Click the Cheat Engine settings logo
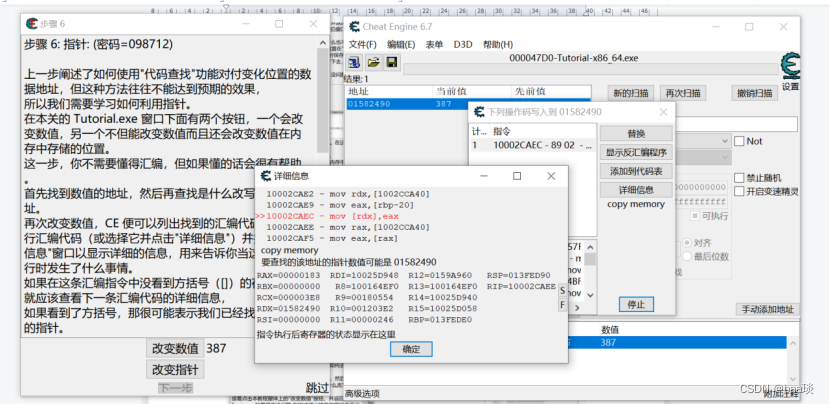Viewport: 829px width, 404px height. pos(791,67)
